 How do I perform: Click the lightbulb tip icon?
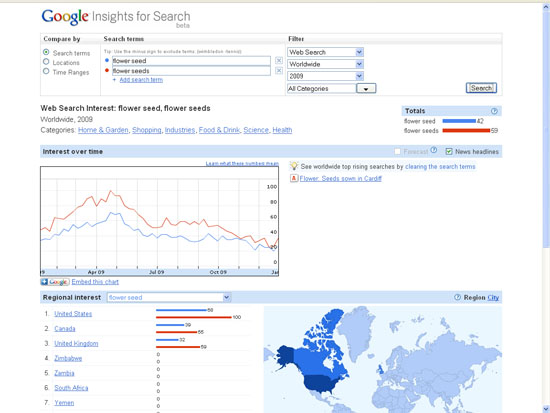[x=294, y=166]
